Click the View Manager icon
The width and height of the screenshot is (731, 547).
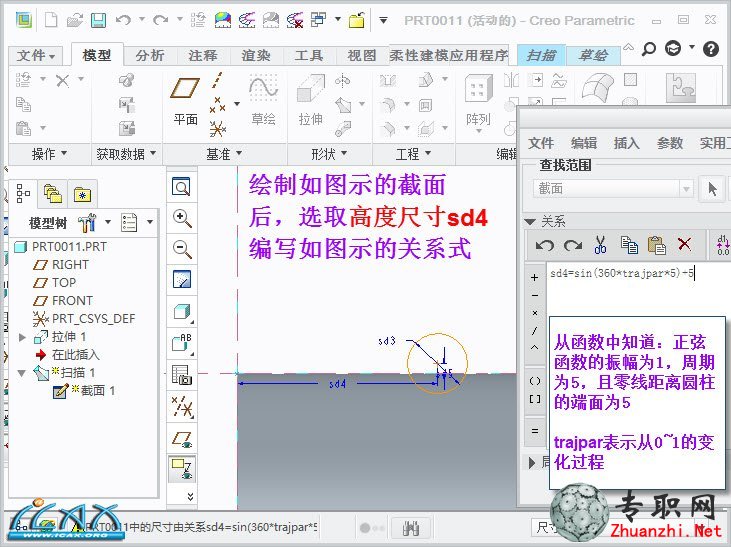coord(182,374)
